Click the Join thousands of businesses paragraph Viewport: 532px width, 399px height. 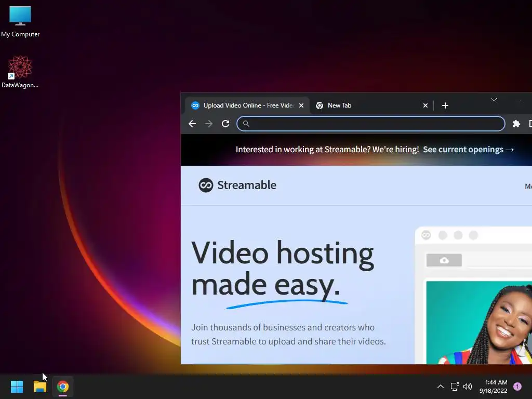click(288, 335)
